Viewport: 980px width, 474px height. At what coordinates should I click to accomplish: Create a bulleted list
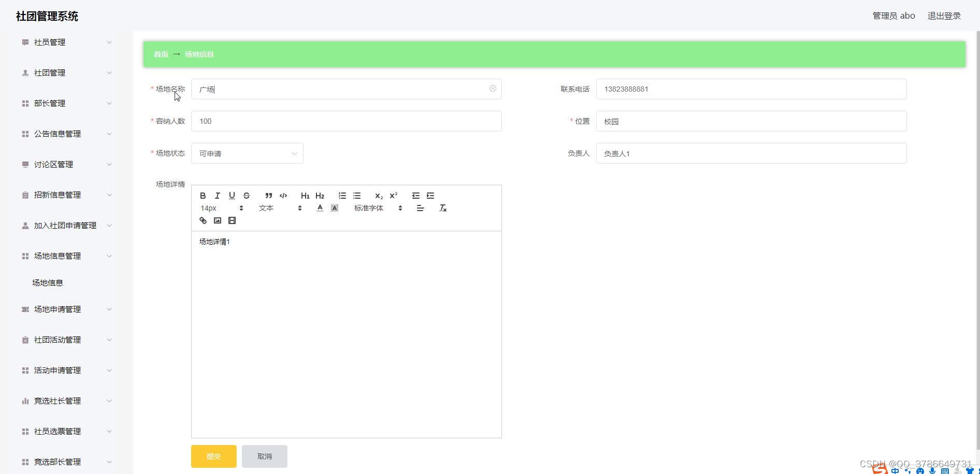pos(357,196)
